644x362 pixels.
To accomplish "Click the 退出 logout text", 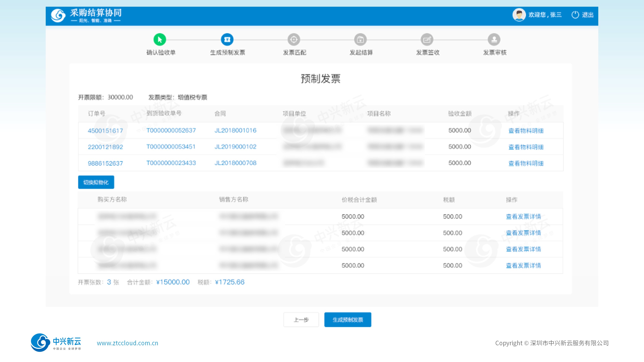I will tap(588, 15).
